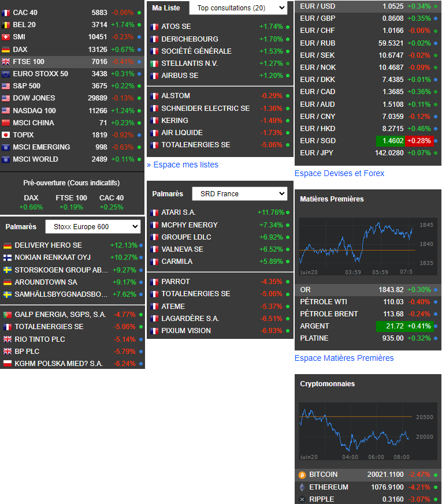
Task: Click the blue status dot on EUR / GBP row
Action: [x=436, y=18]
